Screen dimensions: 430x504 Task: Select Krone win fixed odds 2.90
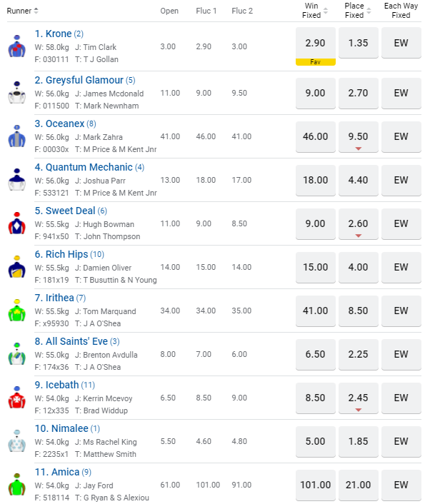coord(315,44)
